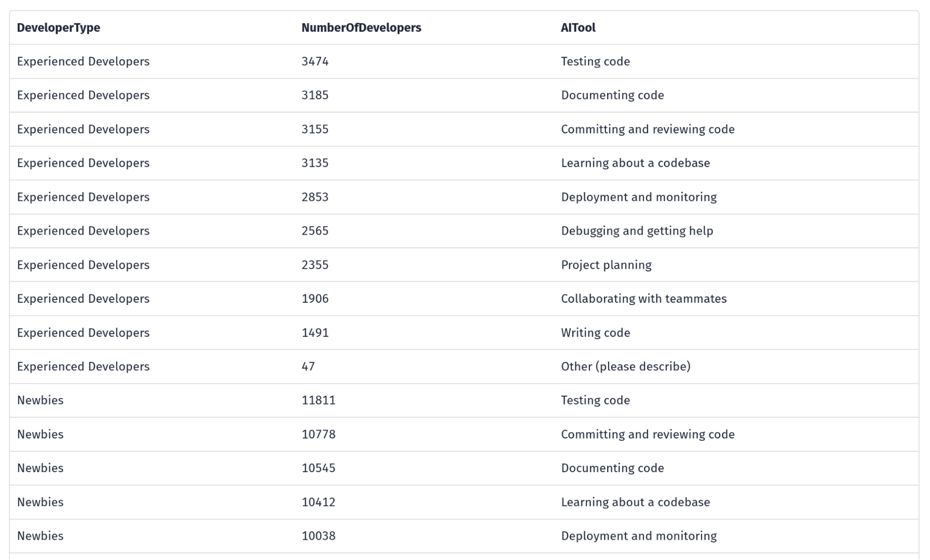Select the Project planning cell

(x=606, y=265)
